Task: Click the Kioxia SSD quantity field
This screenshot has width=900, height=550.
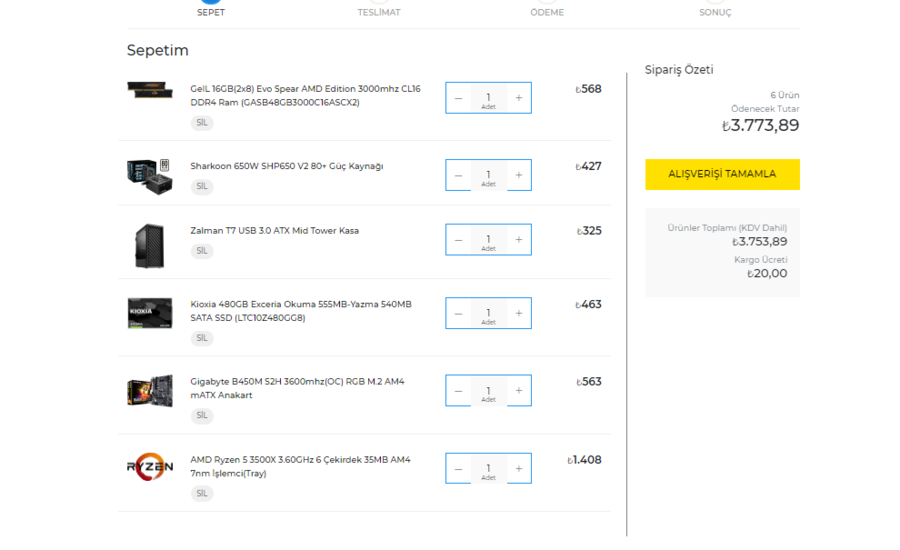Action: coord(488,313)
